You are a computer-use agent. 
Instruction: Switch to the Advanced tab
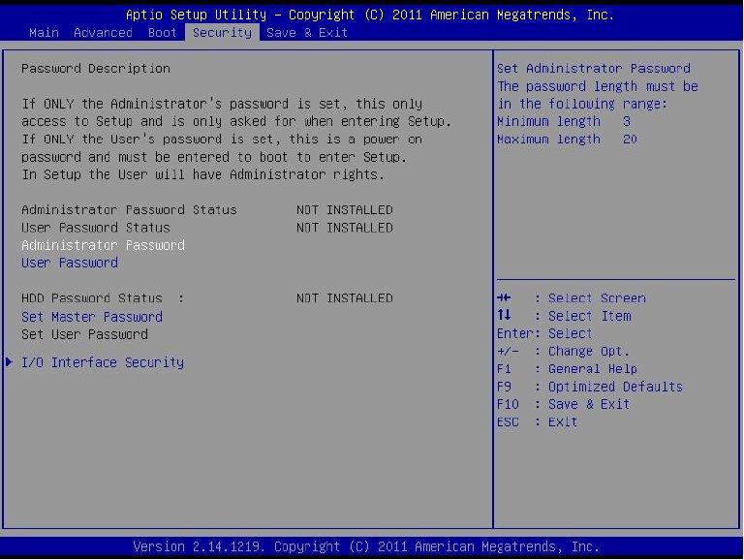(103, 33)
